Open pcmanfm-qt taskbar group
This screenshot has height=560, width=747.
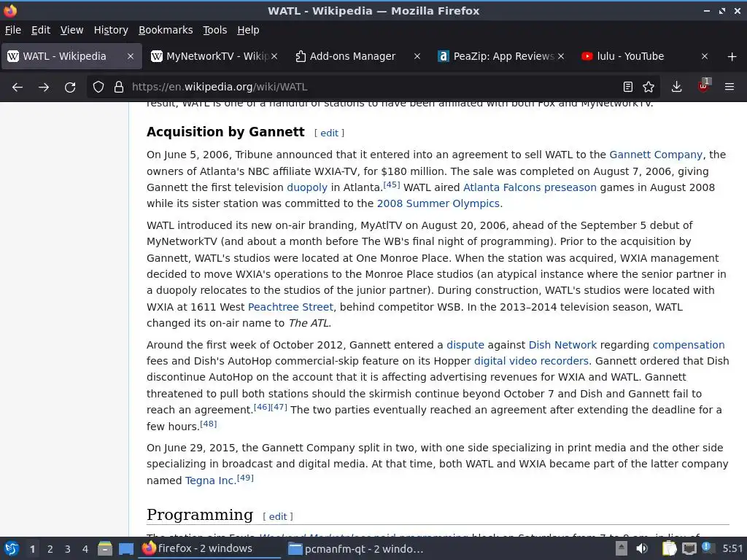pyautogui.click(x=356, y=548)
